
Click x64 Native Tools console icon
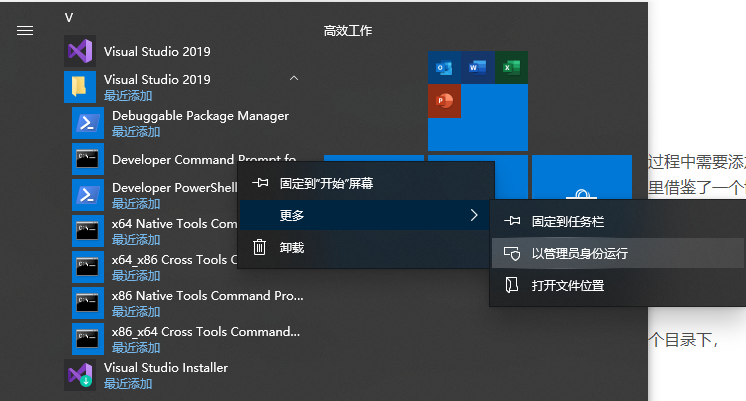click(x=88, y=231)
